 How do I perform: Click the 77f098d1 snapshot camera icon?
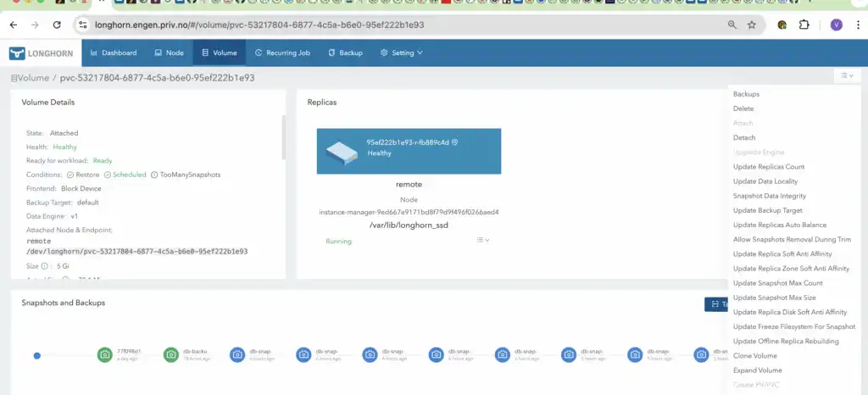click(x=104, y=355)
